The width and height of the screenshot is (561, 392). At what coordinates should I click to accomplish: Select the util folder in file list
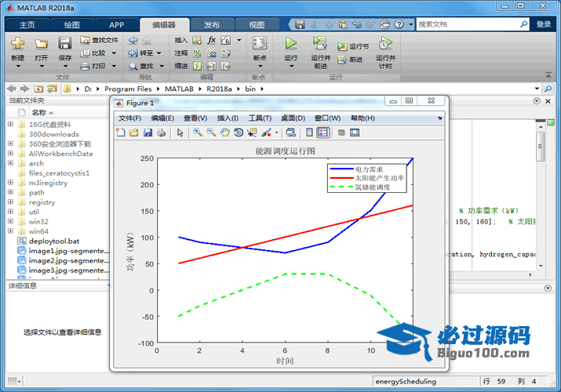pos(34,212)
